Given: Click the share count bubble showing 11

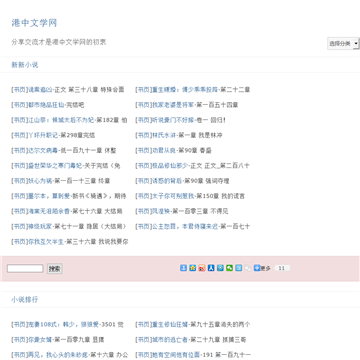Looking at the screenshot, I should click(282, 268).
